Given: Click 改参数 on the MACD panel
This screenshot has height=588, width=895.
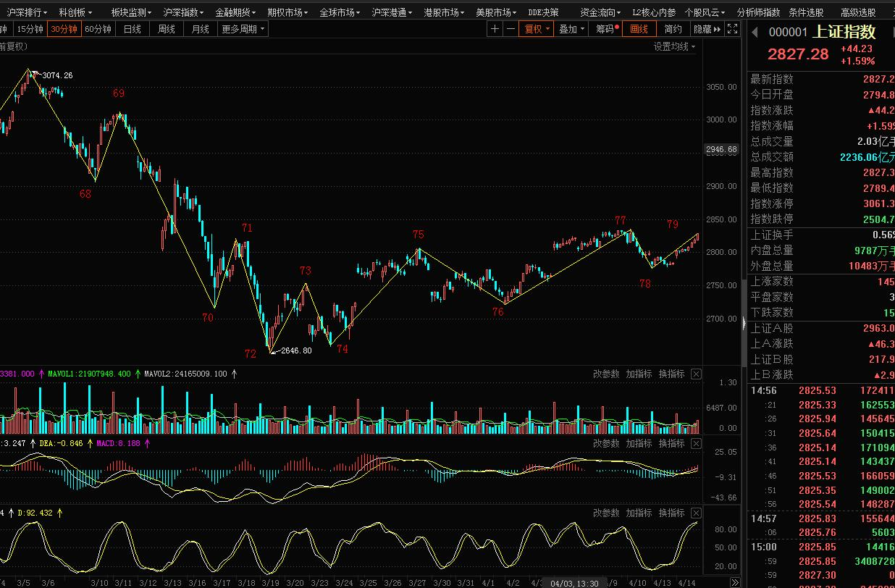Looking at the screenshot, I should pyautogui.click(x=606, y=443).
